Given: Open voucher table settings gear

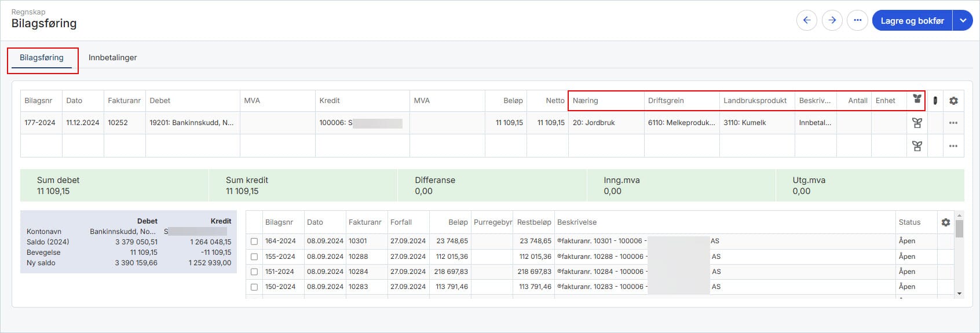Looking at the screenshot, I should [953, 101].
